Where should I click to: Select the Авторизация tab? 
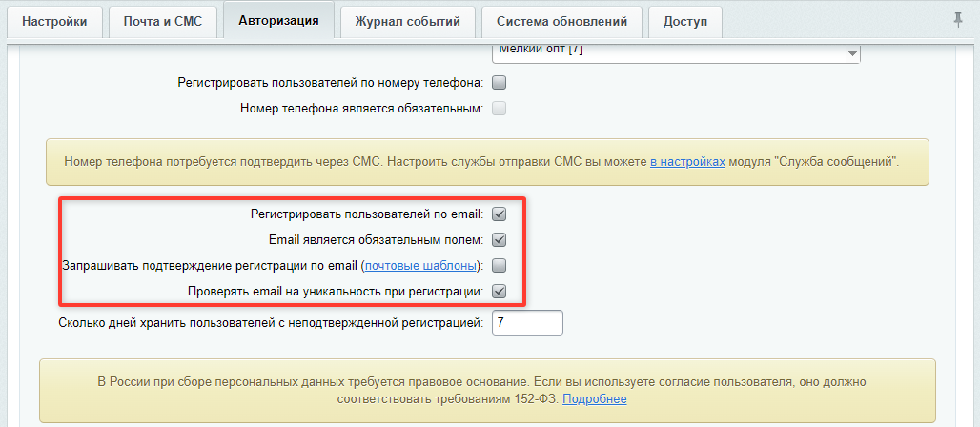click(278, 21)
